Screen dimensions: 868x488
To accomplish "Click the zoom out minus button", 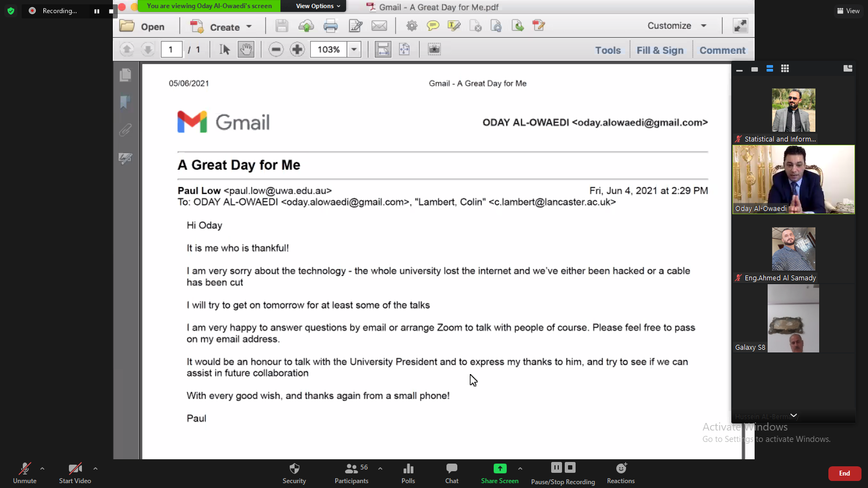I will [x=276, y=49].
